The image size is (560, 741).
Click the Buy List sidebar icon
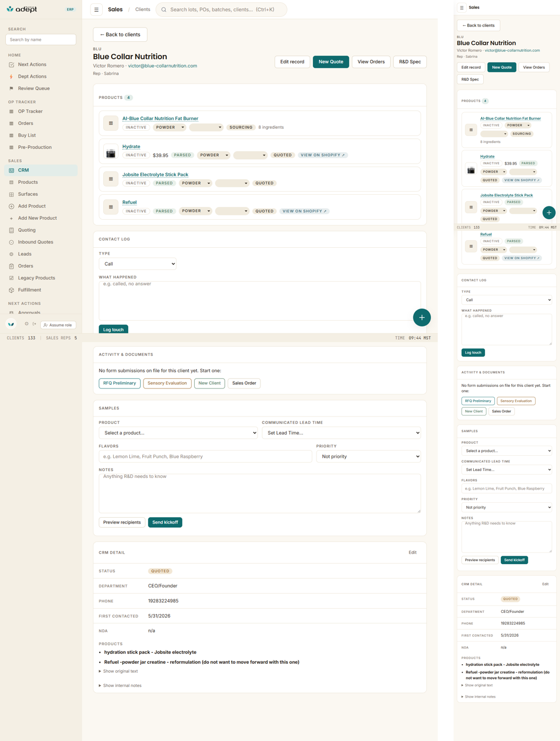click(11, 135)
